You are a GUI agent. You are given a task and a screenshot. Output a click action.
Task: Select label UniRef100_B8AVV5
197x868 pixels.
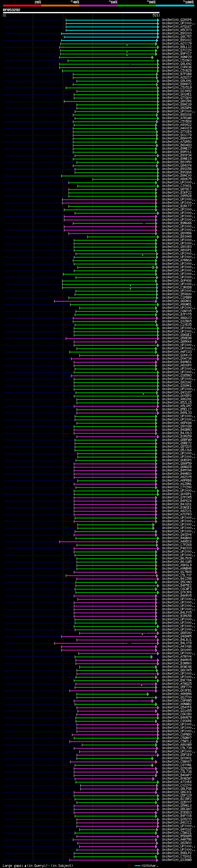coord(177,138)
